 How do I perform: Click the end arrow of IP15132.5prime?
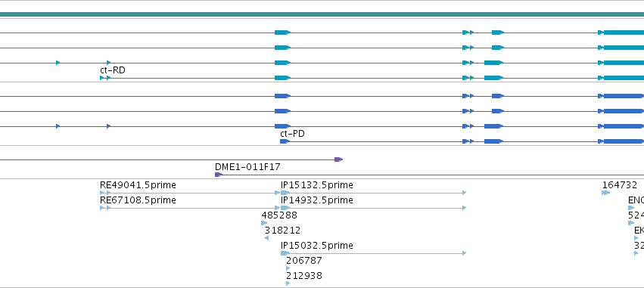(x=465, y=193)
